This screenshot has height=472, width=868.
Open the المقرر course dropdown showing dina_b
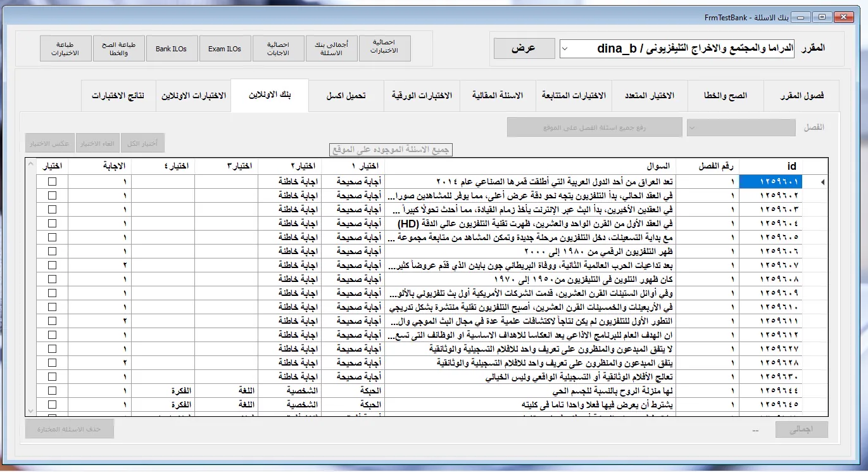click(678, 49)
